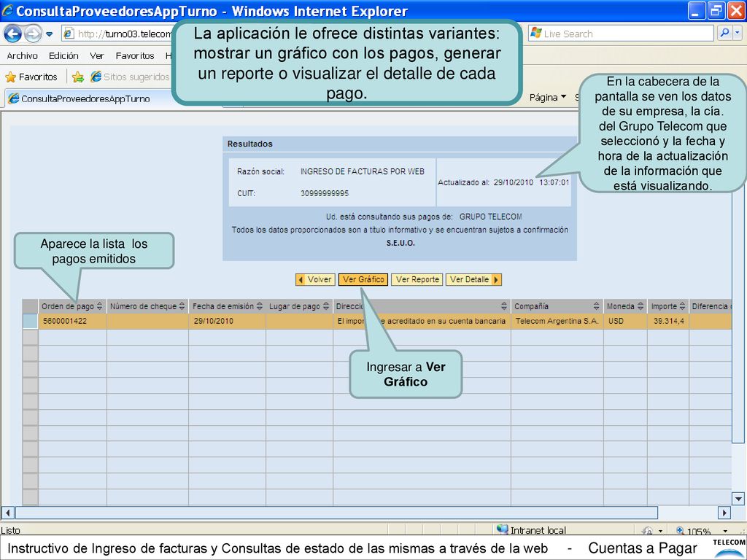Sort by Compañía column arrows
Viewport: 747px width, 560px height.
click(597, 306)
